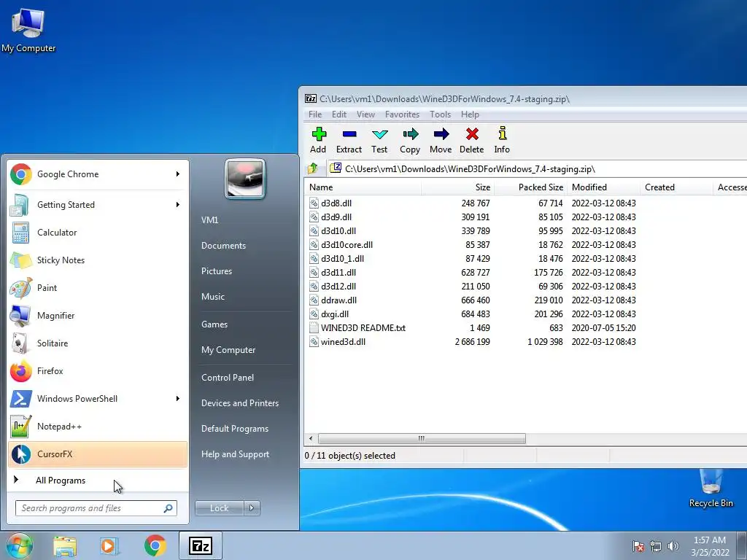Expand the Getting Started submenu arrow
This screenshot has height=560, width=747.
178,205
